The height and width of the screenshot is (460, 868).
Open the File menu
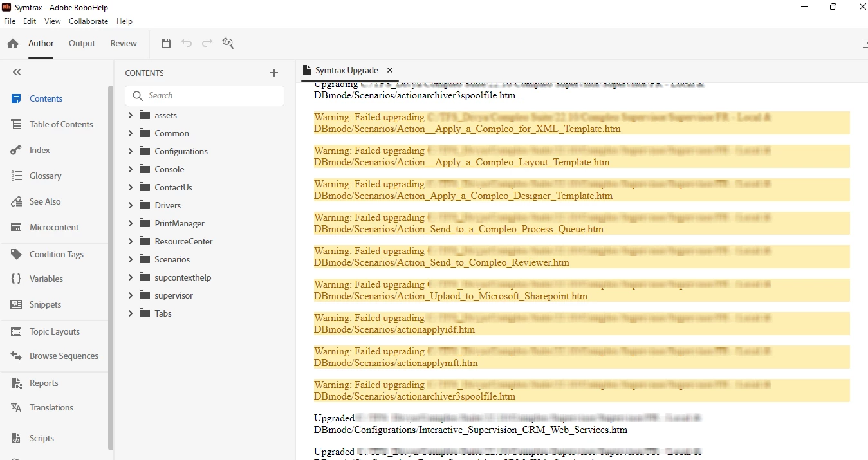click(10, 21)
